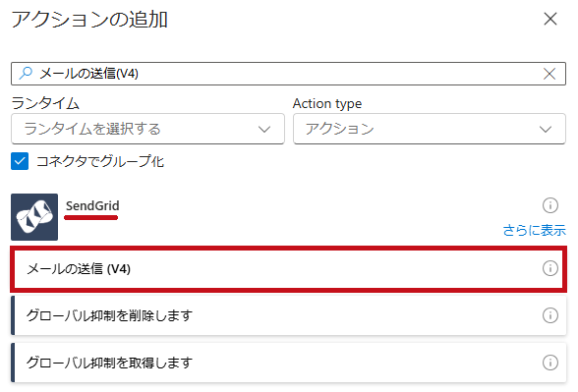Click the SendGrid connector name
This screenshot has width=578, height=392.
click(x=92, y=205)
